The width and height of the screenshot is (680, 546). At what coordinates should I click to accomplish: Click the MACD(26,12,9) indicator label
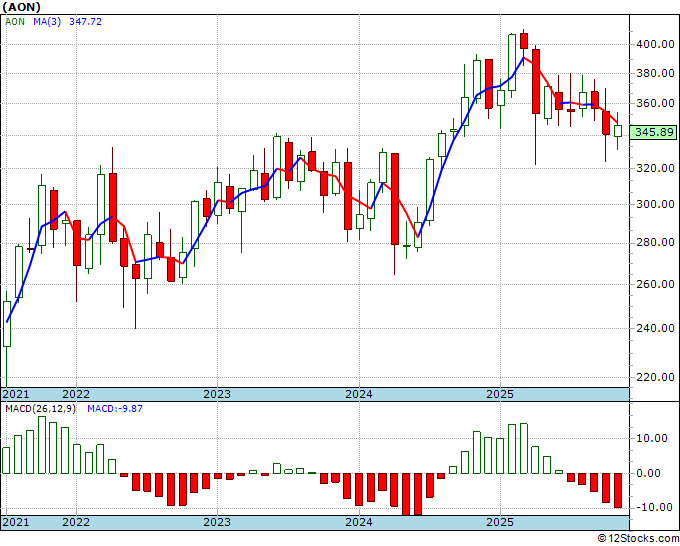tap(40, 409)
